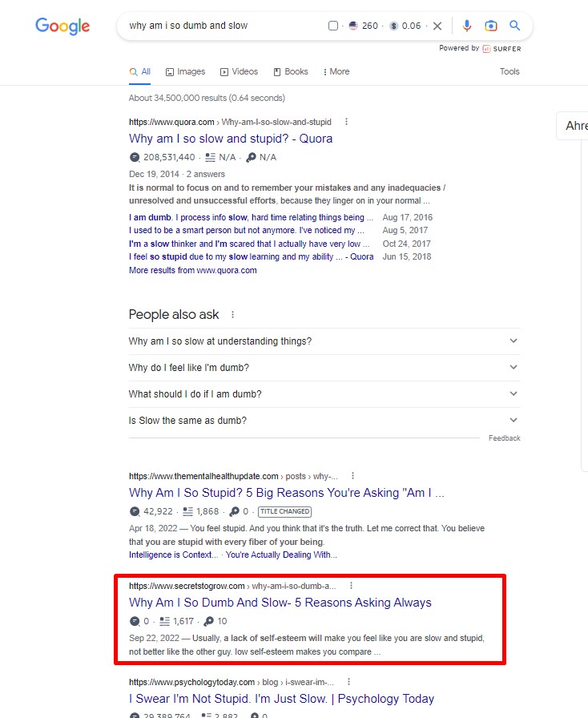Image resolution: width=588 pixels, height=718 pixels.
Task: Click the psychologytoday.com URL breadcrumb
Action: point(232,682)
